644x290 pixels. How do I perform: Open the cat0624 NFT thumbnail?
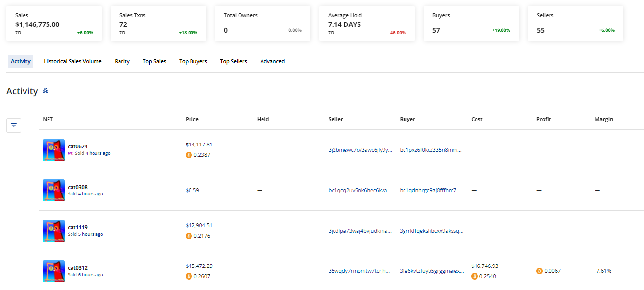tap(53, 150)
